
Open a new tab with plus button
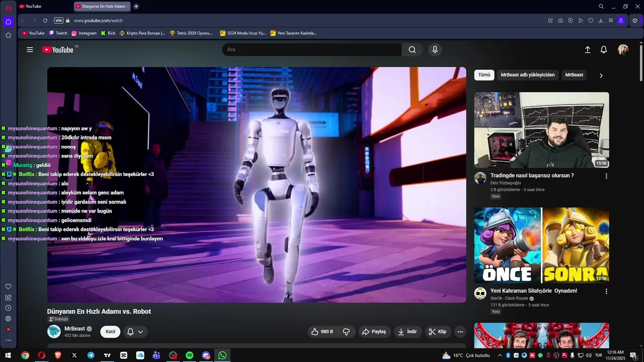(136, 7)
